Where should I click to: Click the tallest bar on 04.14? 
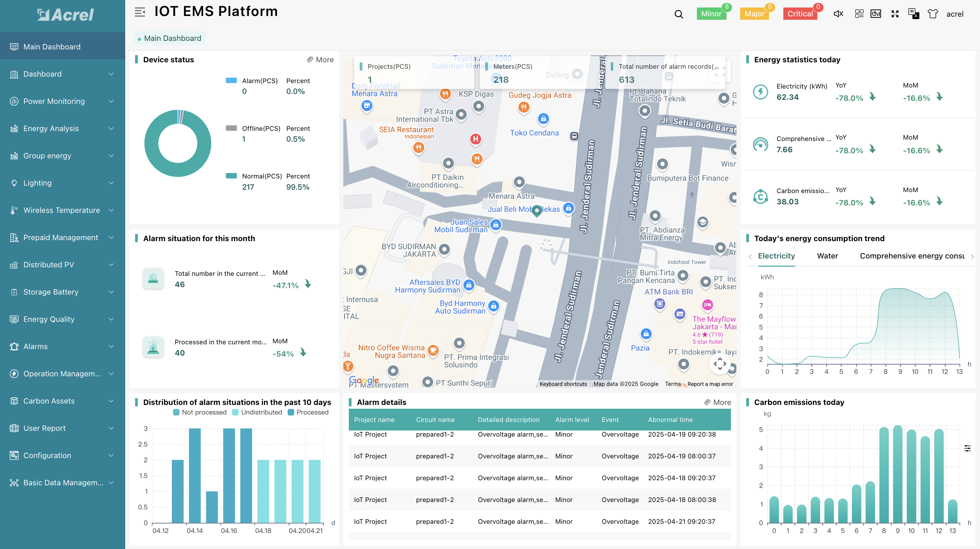pyautogui.click(x=195, y=475)
